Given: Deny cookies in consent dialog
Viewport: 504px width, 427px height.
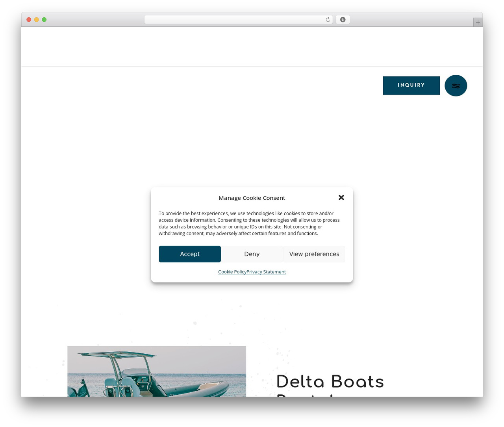Looking at the screenshot, I should 252,254.
